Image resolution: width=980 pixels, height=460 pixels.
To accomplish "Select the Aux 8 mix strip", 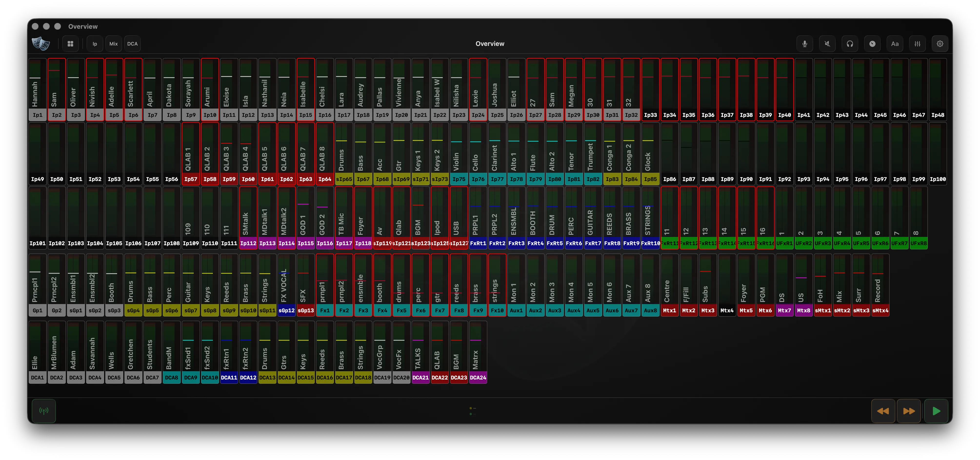I will point(650,285).
